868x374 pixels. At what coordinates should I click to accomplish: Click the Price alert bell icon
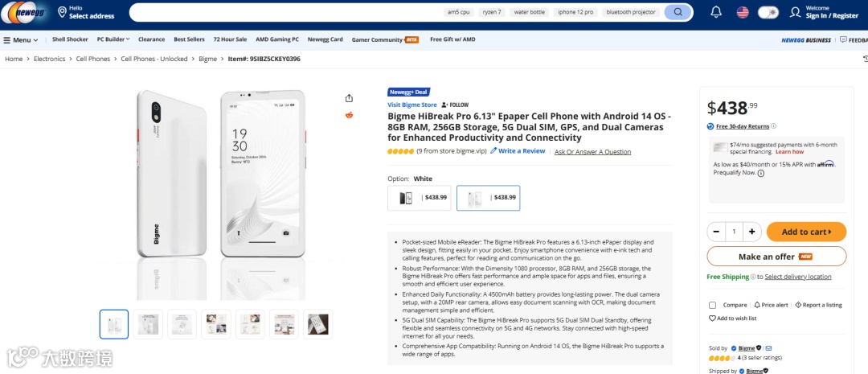coord(757,305)
